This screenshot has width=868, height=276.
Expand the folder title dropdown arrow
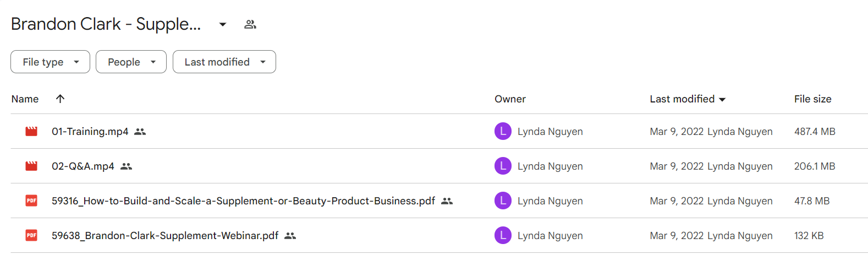pos(223,24)
